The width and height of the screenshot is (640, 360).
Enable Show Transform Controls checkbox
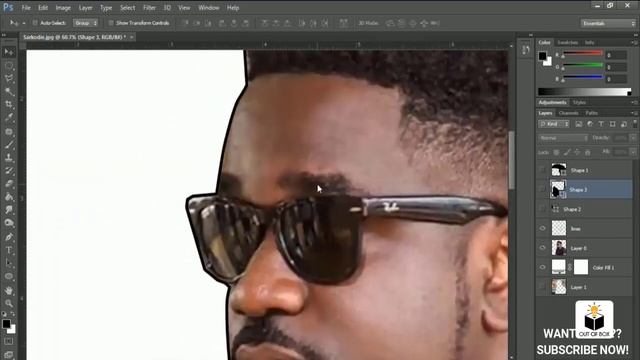[111, 23]
